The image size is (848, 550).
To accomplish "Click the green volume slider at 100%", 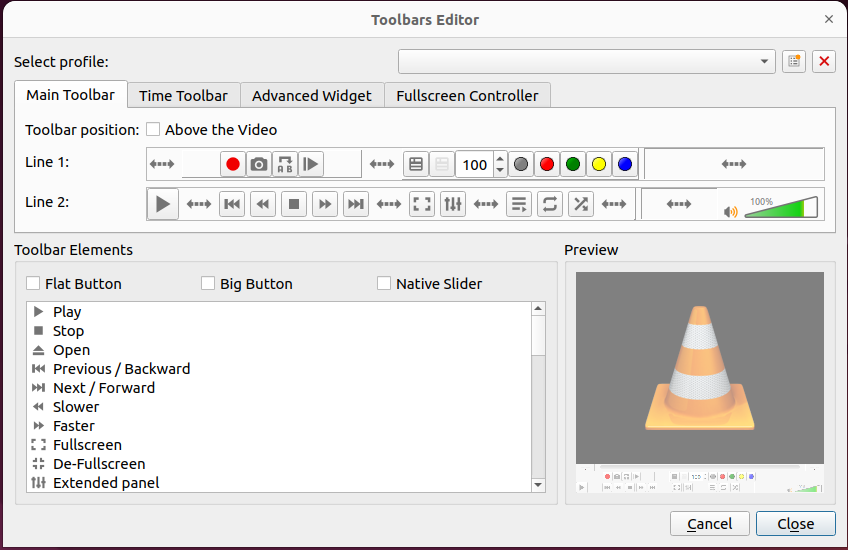I will coord(781,207).
